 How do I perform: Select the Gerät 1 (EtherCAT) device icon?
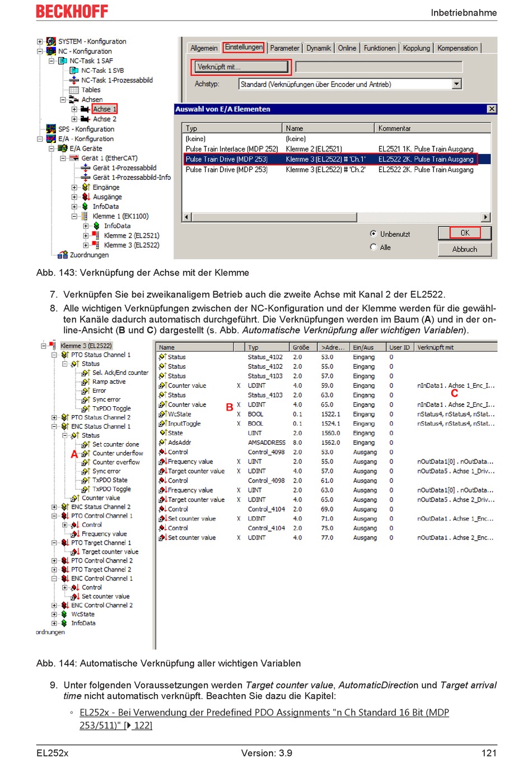pos(74,158)
